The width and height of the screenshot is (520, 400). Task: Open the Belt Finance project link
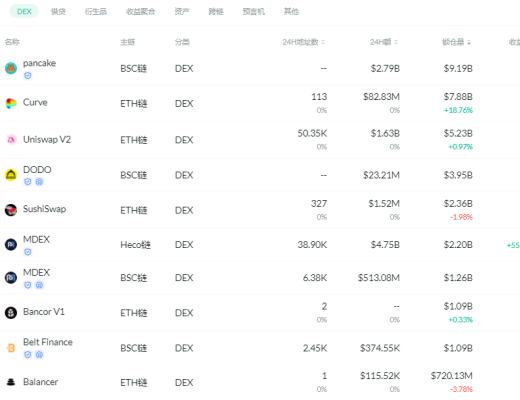[x=48, y=342]
